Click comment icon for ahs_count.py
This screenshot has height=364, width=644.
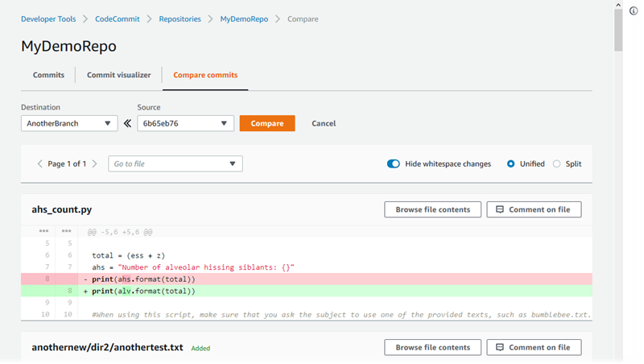point(500,209)
